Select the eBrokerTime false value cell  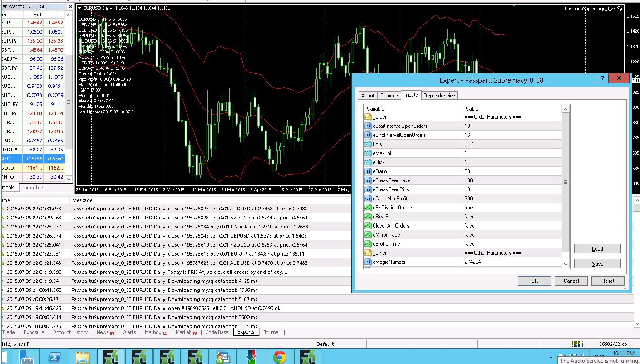point(512,244)
